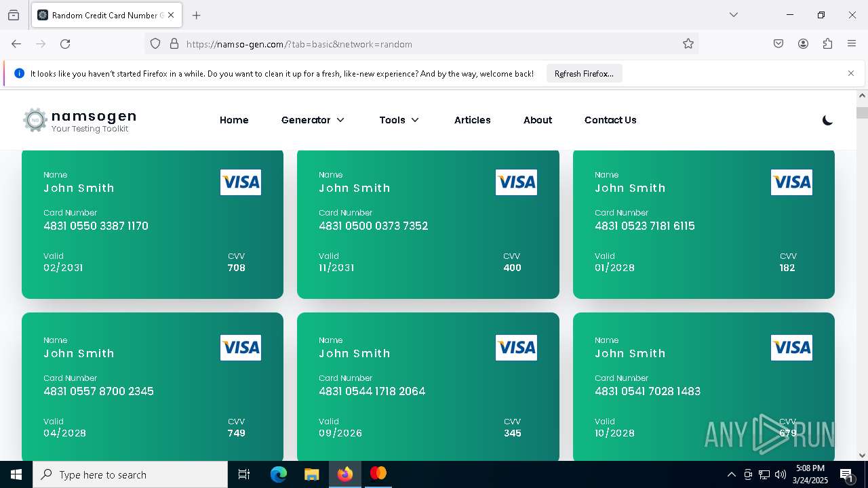Go to Home page
Image resolution: width=868 pixels, height=488 pixels.
(x=234, y=120)
